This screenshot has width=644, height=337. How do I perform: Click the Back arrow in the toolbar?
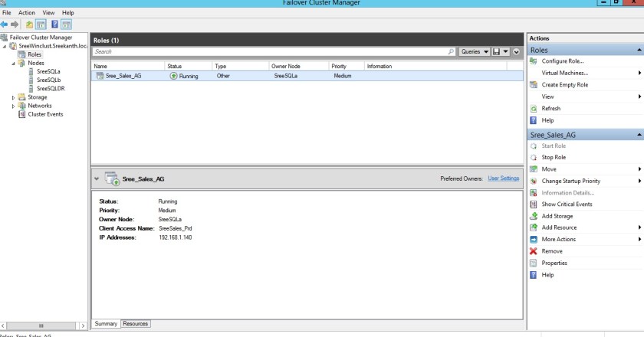pos(5,25)
